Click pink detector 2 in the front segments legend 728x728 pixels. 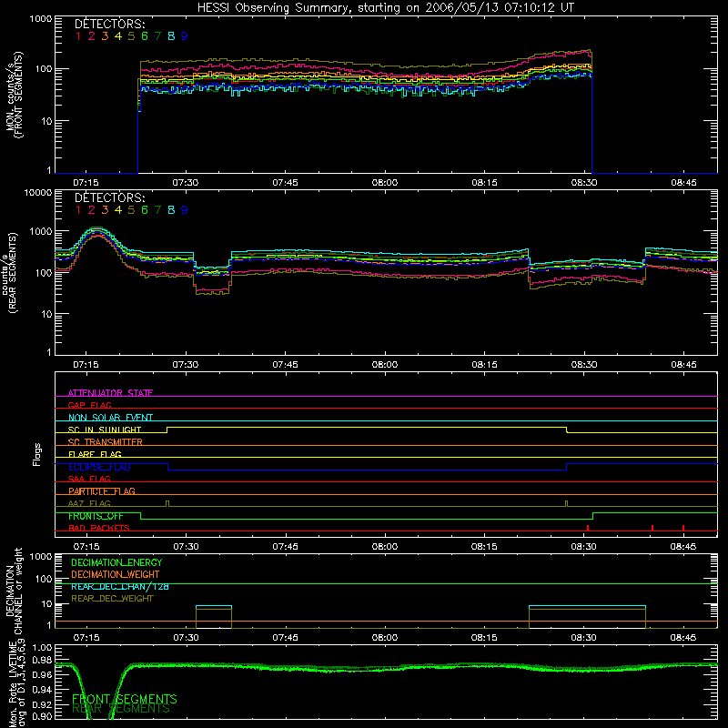point(92,35)
